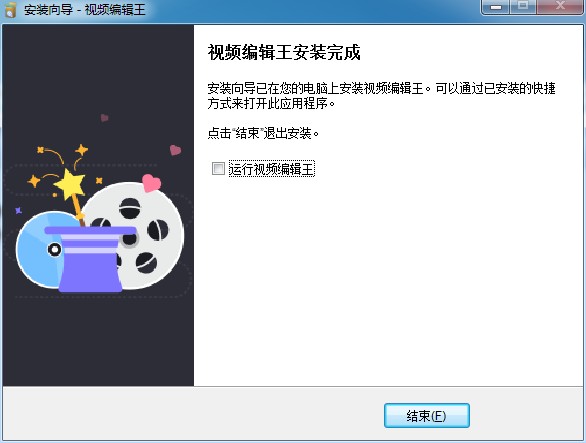Click the purple magic hat graphic

point(90,259)
